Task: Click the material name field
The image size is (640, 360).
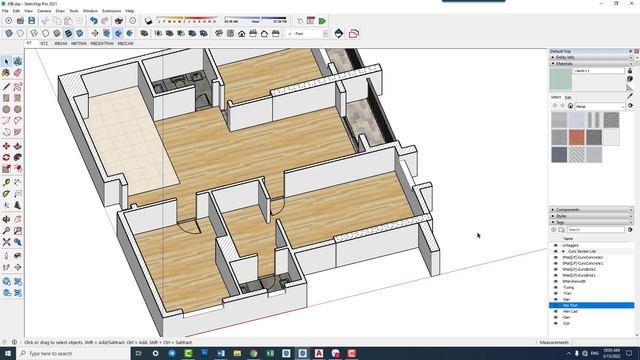Action: [599, 71]
